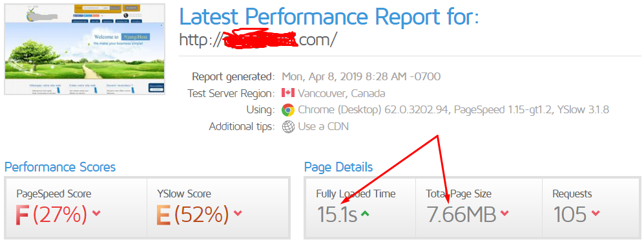The height and width of the screenshot is (244, 644).
Task: Click the Use a CDN tip link
Action: (323, 126)
